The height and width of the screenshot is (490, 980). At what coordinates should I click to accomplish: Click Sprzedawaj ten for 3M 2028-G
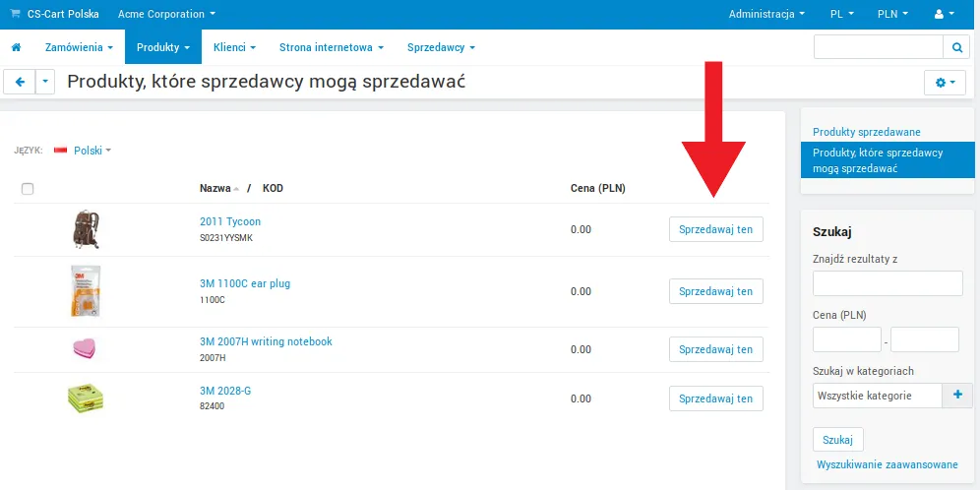click(x=715, y=398)
